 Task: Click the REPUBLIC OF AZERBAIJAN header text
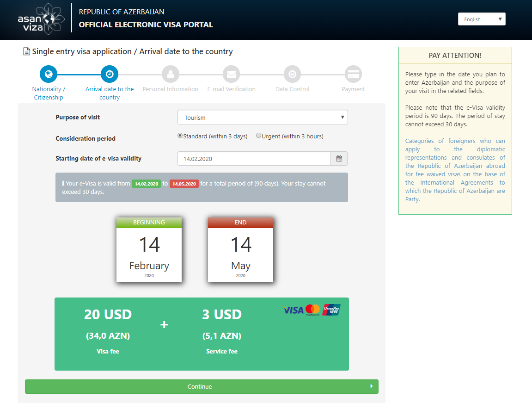coord(122,12)
